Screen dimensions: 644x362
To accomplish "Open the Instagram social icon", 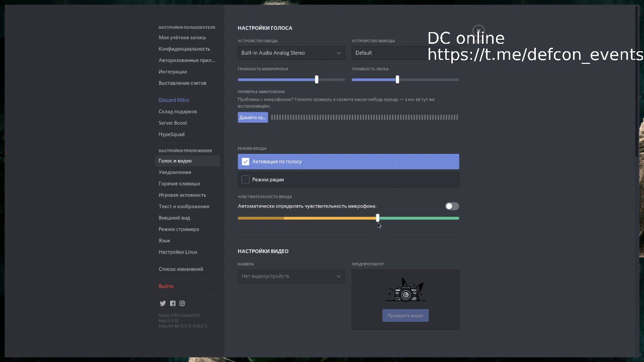I will click(x=182, y=303).
